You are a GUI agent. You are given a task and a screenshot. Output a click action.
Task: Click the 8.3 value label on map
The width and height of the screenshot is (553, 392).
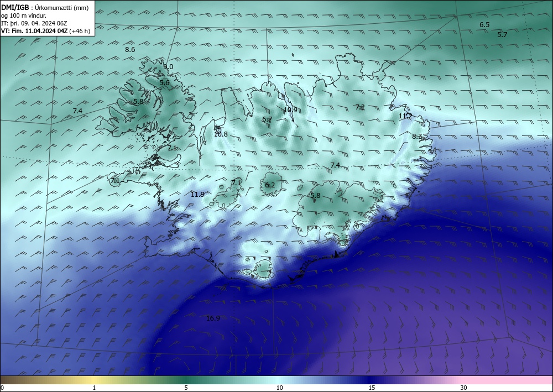pyautogui.click(x=417, y=137)
